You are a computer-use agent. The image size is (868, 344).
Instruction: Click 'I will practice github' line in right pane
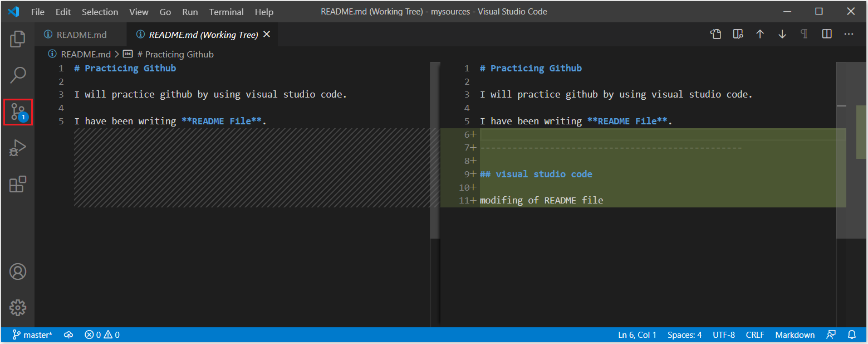616,94
